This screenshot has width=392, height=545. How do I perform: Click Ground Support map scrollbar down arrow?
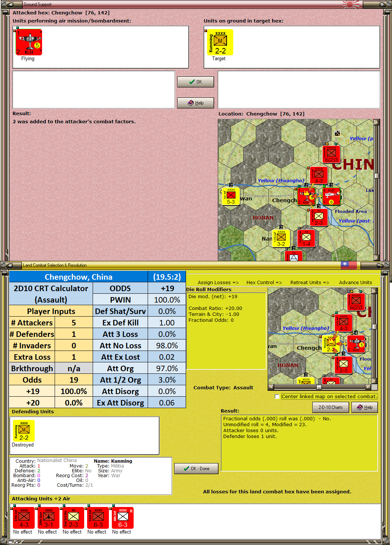376,258
